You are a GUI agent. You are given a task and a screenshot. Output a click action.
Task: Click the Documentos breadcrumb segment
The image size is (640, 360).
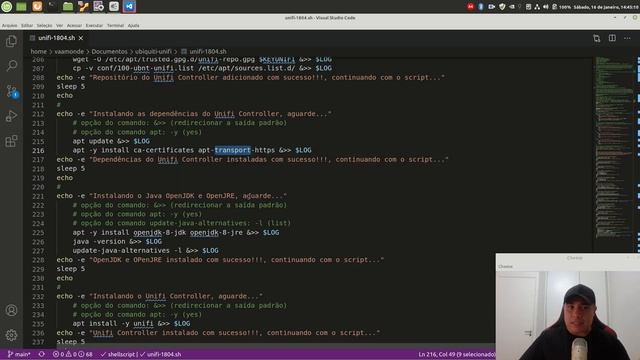[x=109, y=51]
